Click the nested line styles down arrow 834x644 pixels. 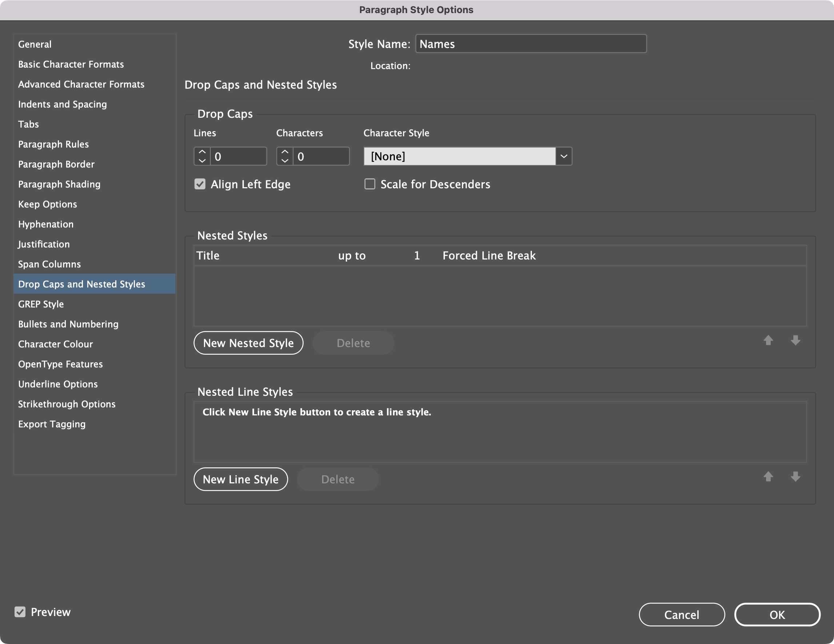[795, 476]
